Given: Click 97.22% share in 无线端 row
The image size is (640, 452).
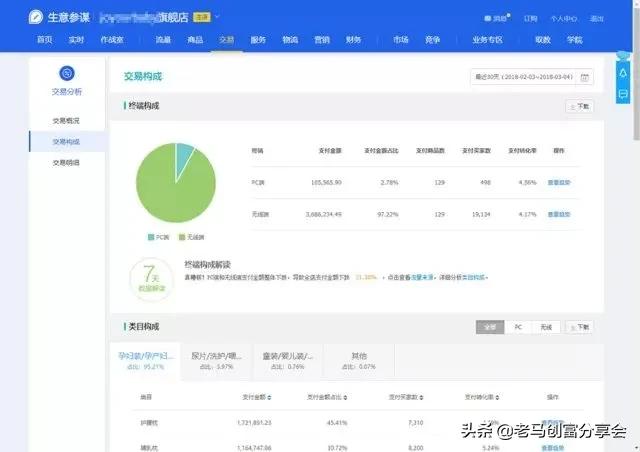Looking at the screenshot, I should (388, 214).
